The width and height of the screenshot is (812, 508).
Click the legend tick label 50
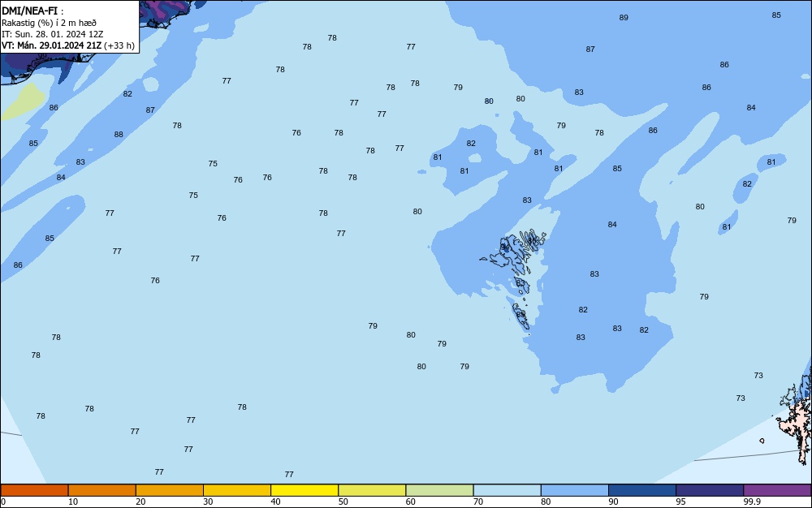click(343, 502)
